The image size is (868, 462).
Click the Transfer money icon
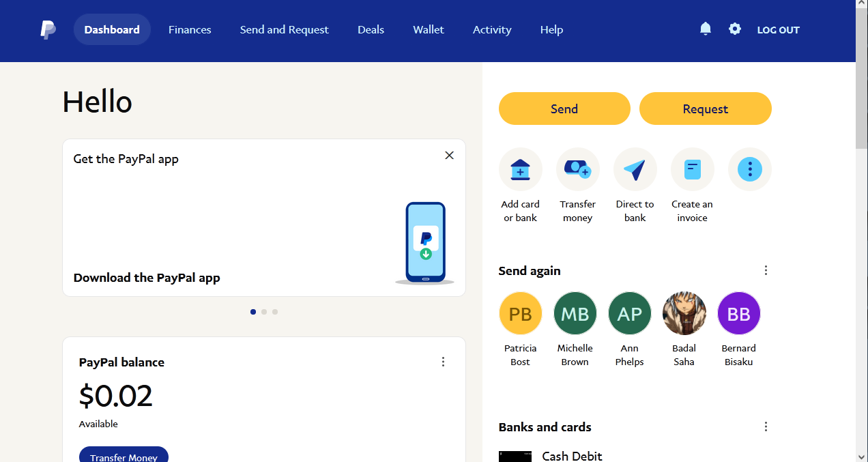578,169
